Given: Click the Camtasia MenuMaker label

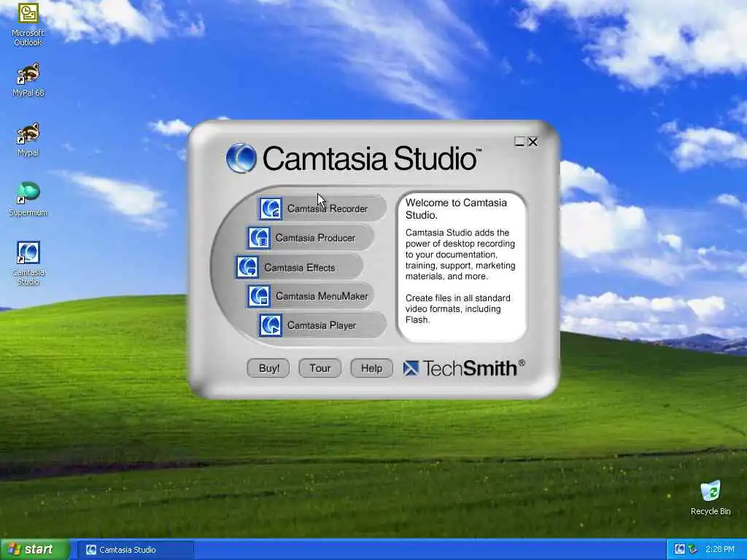Looking at the screenshot, I should click(322, 296).
